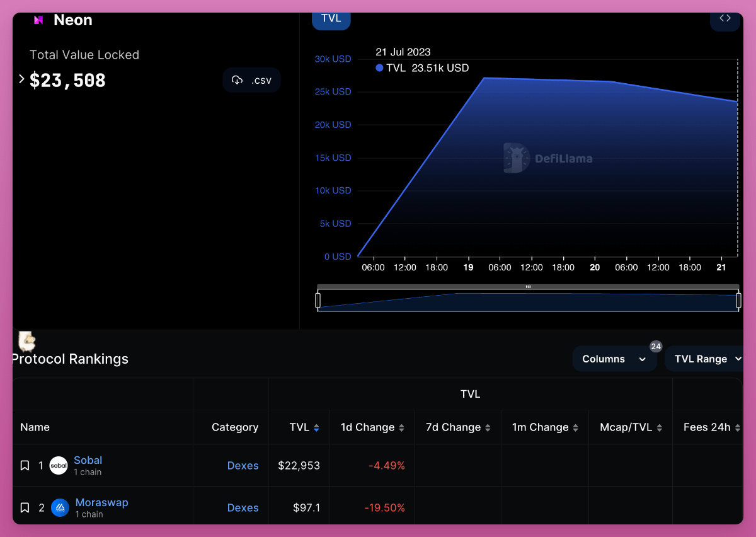Click the Sobal logo icon
The image size is (756, 537).
pyautogui.click(x=59, y=466)
